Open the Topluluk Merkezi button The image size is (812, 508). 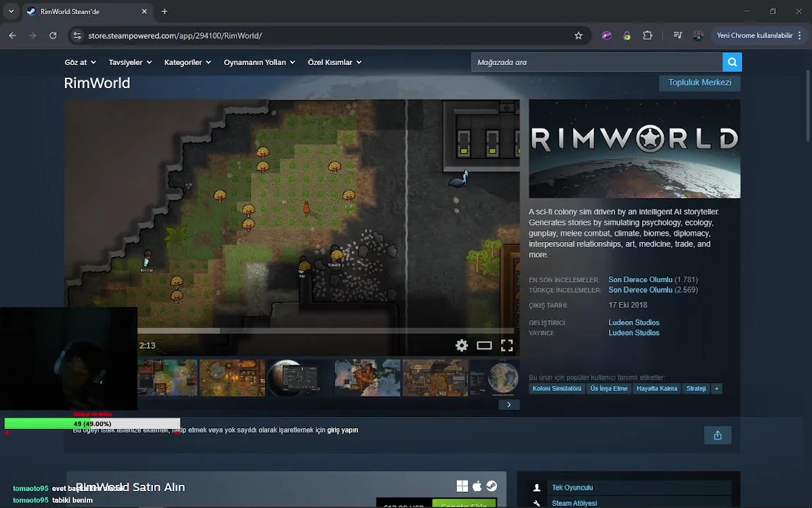[700, 83]
